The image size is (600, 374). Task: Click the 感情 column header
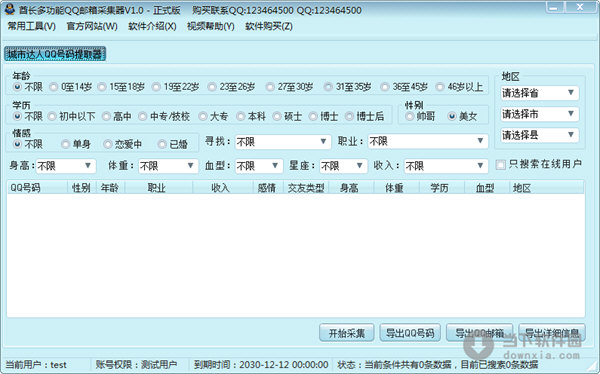[267, 188]
